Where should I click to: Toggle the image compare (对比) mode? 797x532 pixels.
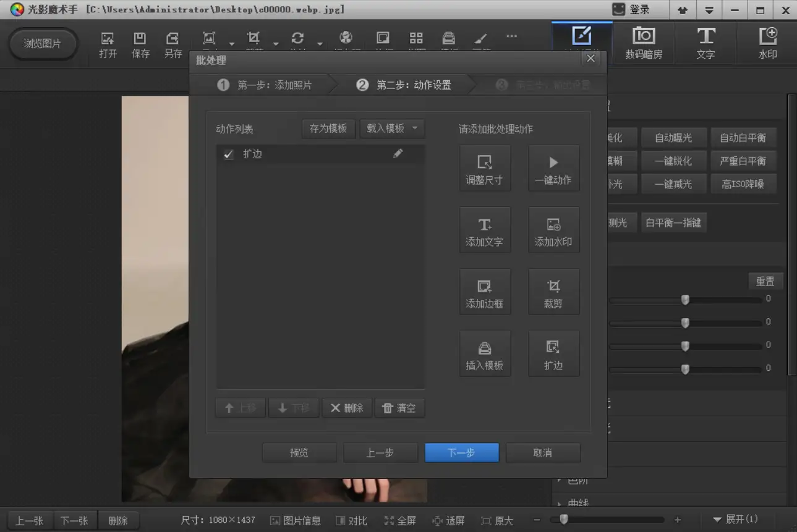point(351,520)
